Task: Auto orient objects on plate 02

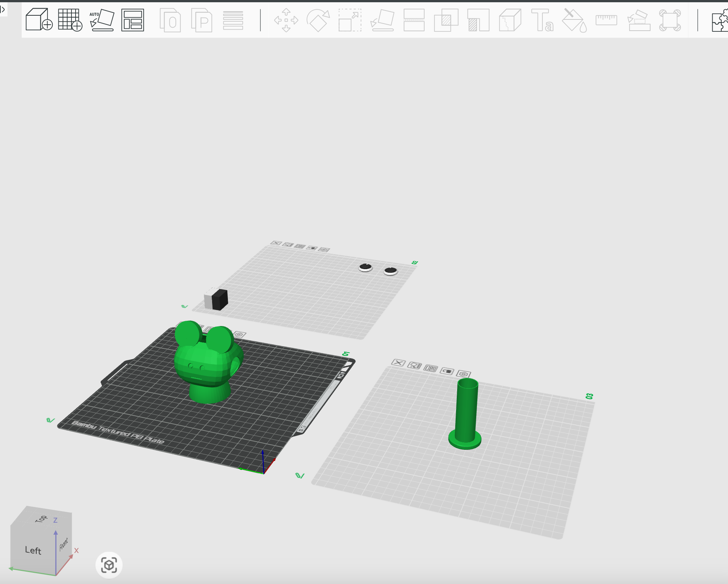Action: point(288,245)
